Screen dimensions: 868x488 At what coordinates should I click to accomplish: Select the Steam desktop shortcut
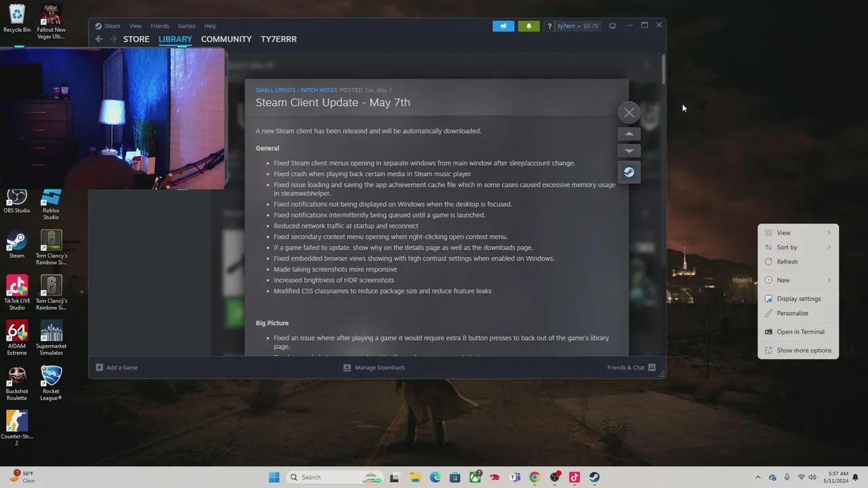[17, 245]
